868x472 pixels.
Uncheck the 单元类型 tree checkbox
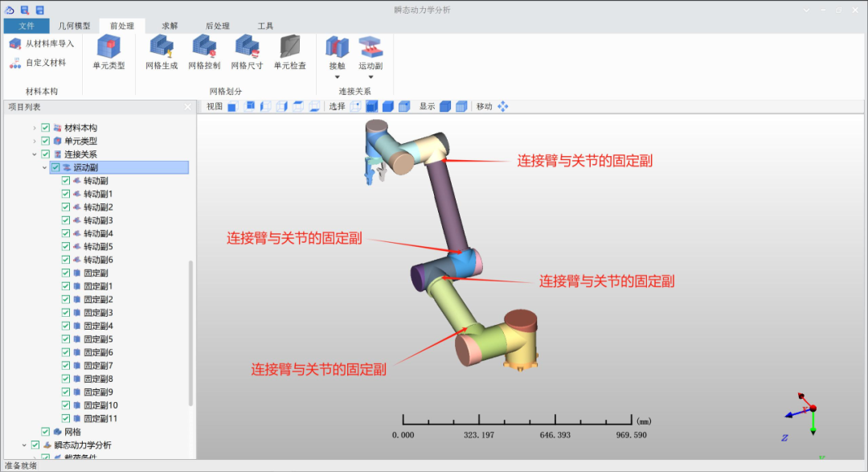pyautogui.click(x=45, y=141)
